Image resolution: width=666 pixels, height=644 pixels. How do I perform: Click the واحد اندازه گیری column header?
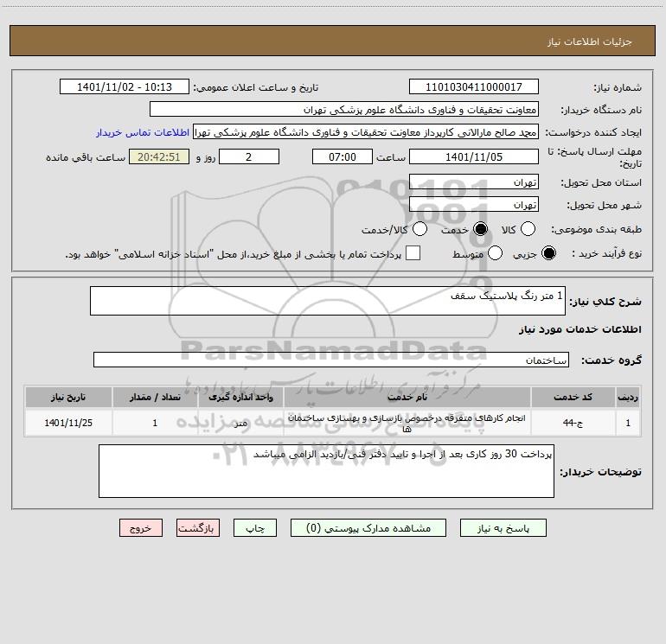(240, 397)
